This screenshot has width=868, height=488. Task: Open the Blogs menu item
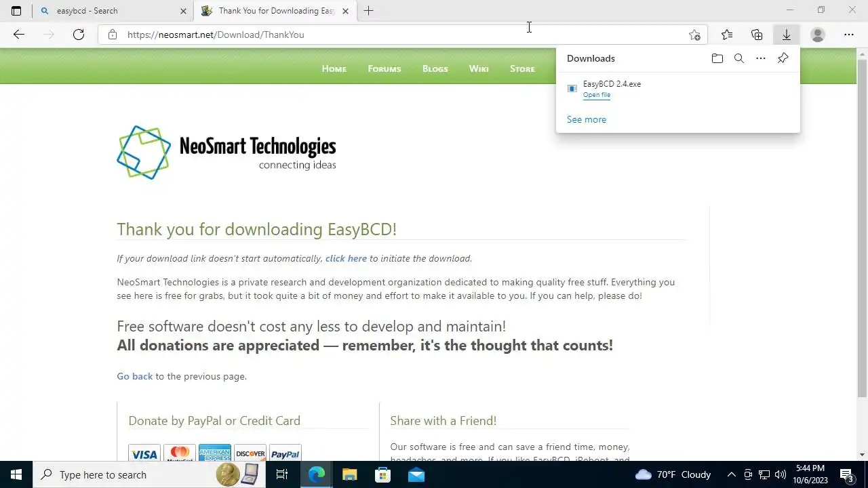pos(435,68)
